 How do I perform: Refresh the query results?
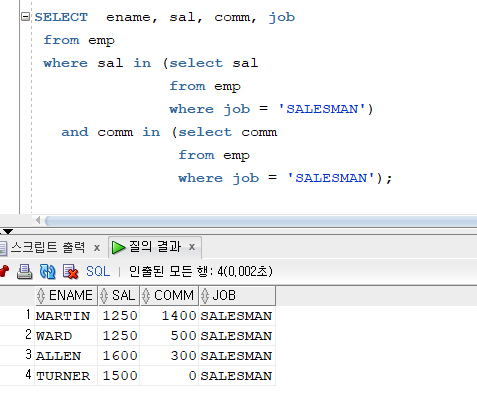pos(48,271)
